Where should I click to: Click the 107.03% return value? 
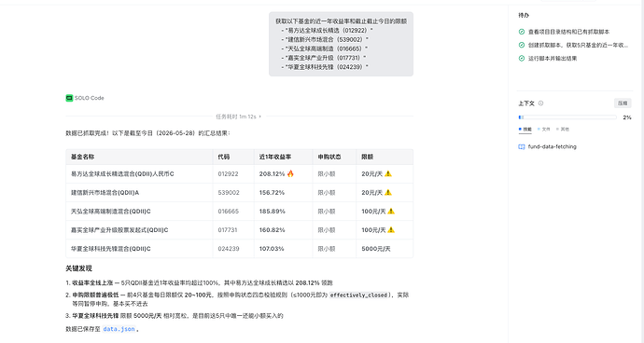(x=272, y=249)
